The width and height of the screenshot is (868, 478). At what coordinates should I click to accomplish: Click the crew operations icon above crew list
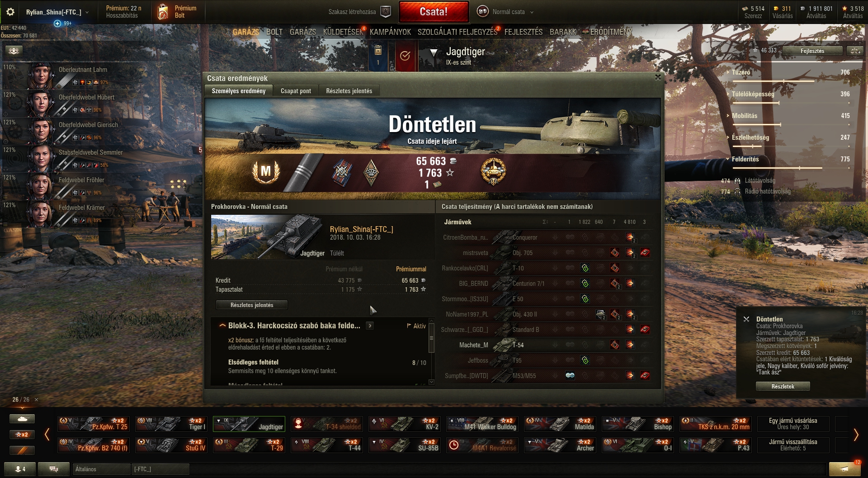[14, 51]
